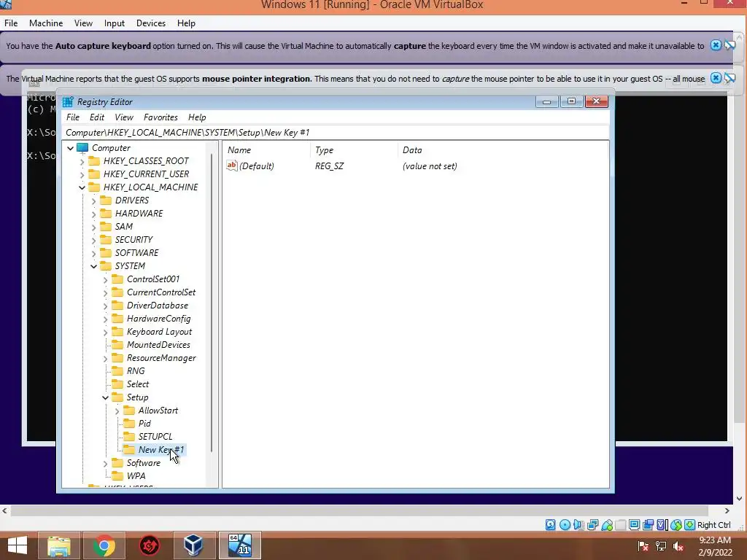The image size is (747, 560).
Task: Click the Computer icon in the registry tree
Action: [x=82, y=147]
